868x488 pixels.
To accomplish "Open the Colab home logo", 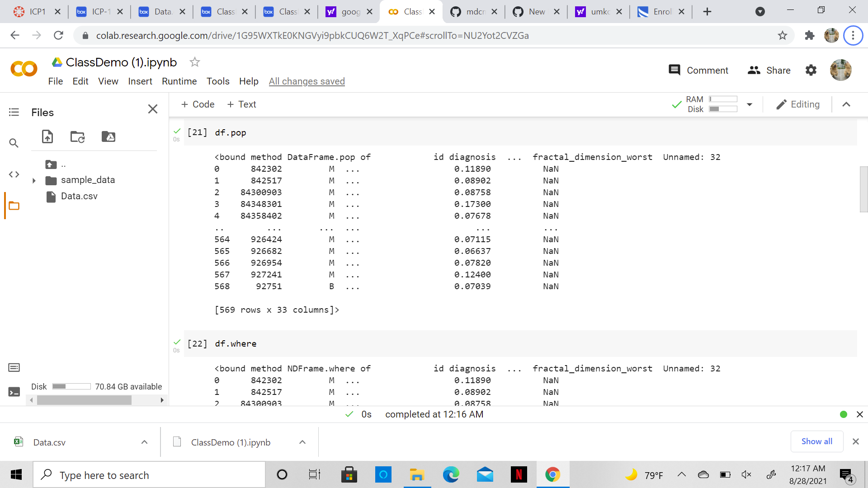I will click(x=24, y=69).
